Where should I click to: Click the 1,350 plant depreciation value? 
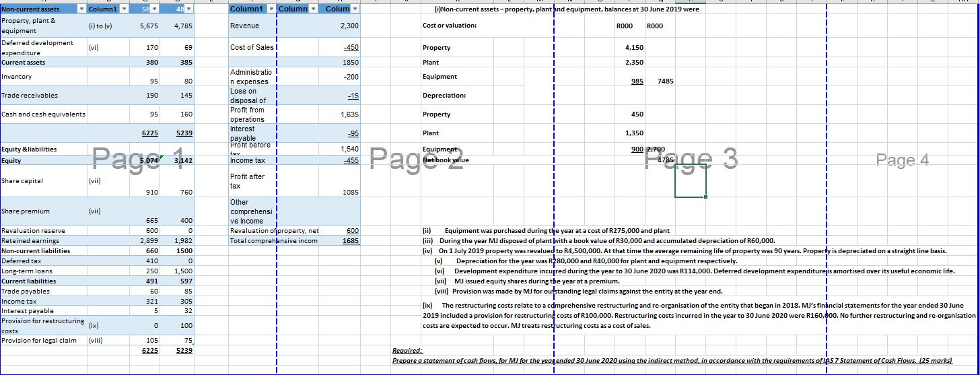(x=635, y=133)
